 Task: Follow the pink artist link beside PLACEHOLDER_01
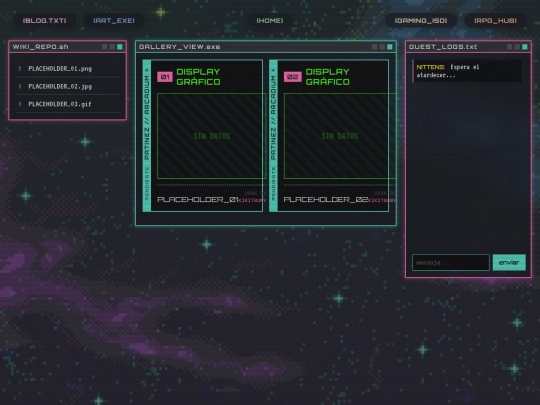coord(252,200)
